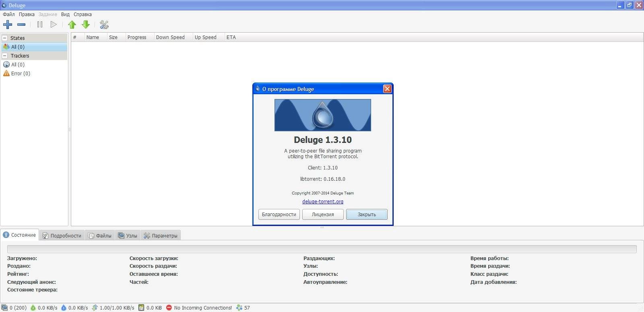Select All (0) under Trackers

pyautogui.click(x=34, y=64)
